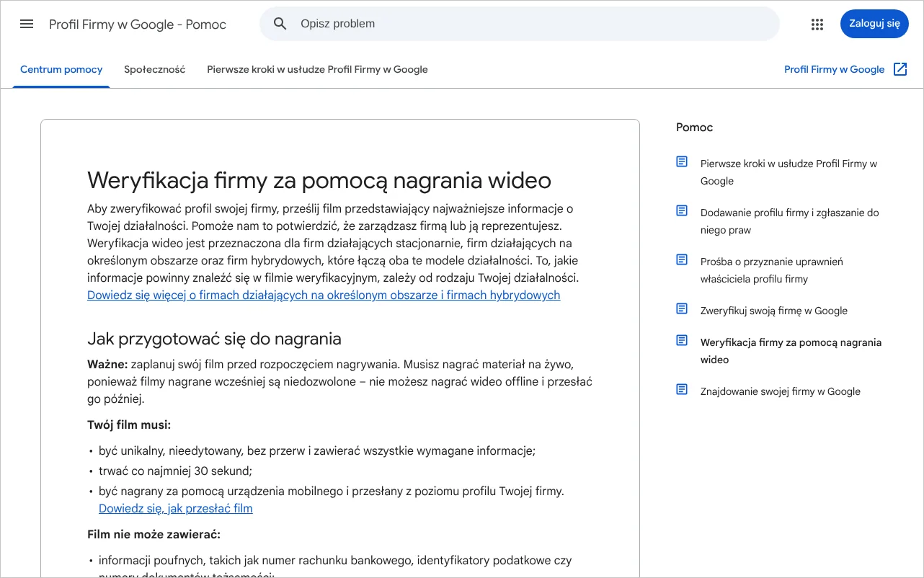Click the Pomoc sidebar heading
Viewport: 924px width, 578px height.
pos(694,128)
